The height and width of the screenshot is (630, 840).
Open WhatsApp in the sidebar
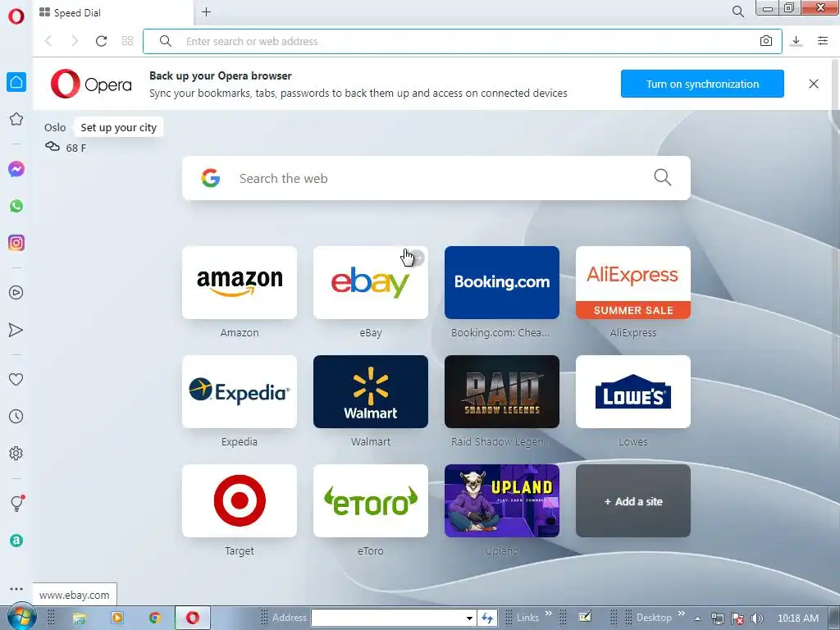16,206
